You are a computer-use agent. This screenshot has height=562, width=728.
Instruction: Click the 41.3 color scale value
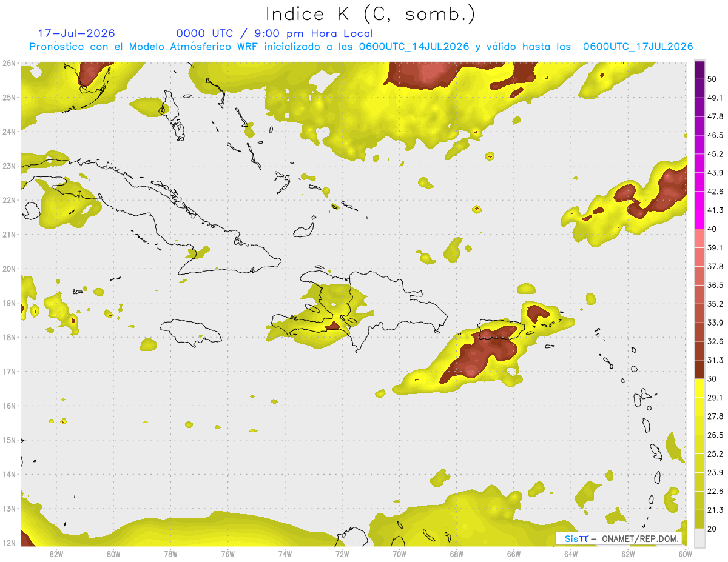[715, 210]
